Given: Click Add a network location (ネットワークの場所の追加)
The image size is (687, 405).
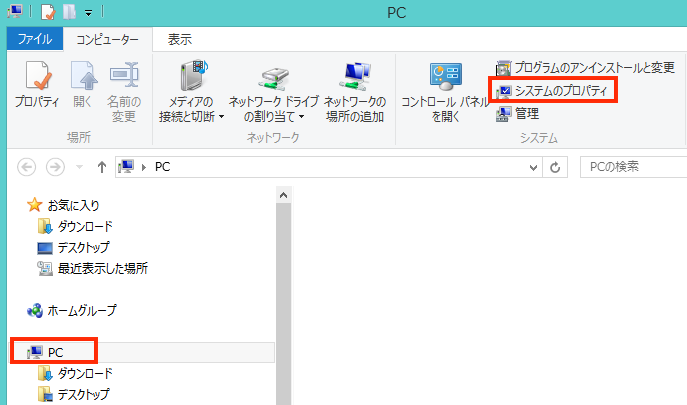Looking at the screenshot, I should pyautogui.click(x=355, y=92).
